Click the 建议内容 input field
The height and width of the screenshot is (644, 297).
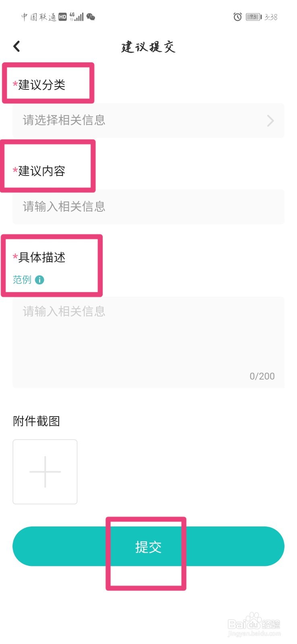point(148,206)
